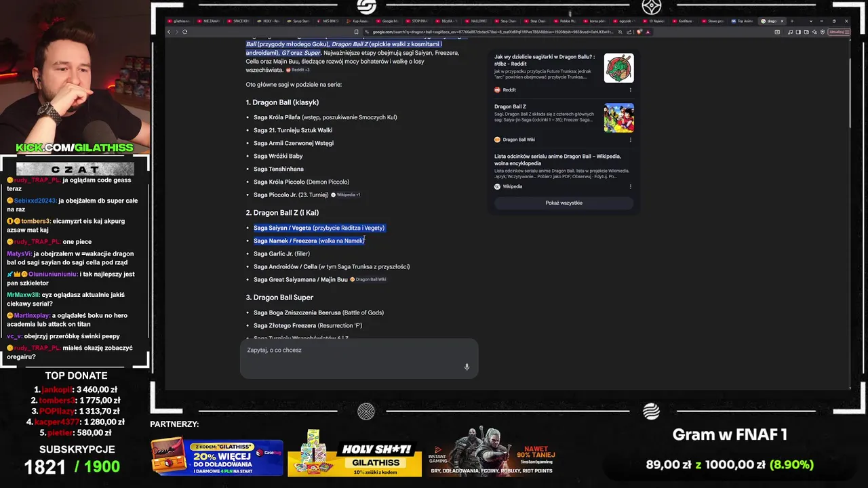Click Saga Boga Zniszczenia Beerusa item
The height and width of the screenshot is (488, 868).
[319, 312]
